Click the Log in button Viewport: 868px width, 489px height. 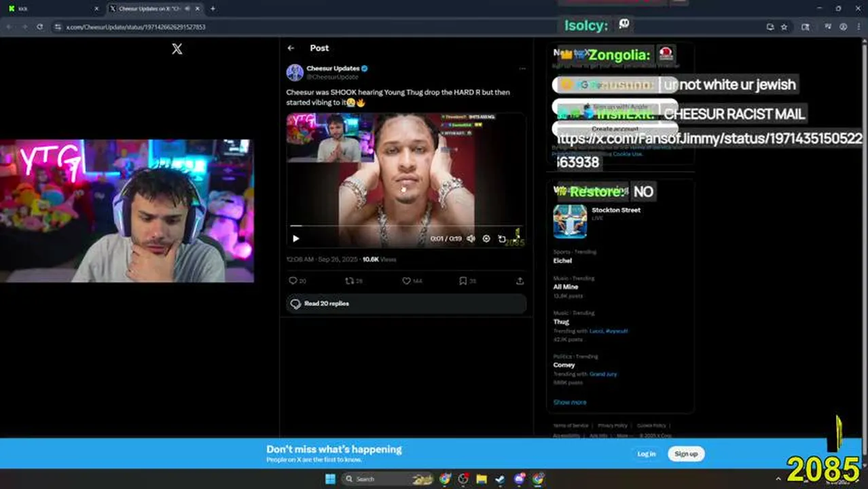pos(647,454)
